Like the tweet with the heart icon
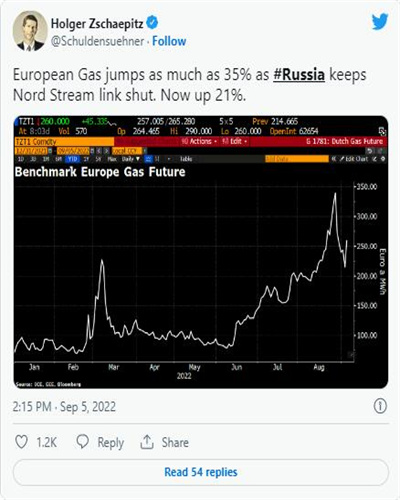This screenshot has width=400, height=500. pyautogui.click(x=22, y=442)
